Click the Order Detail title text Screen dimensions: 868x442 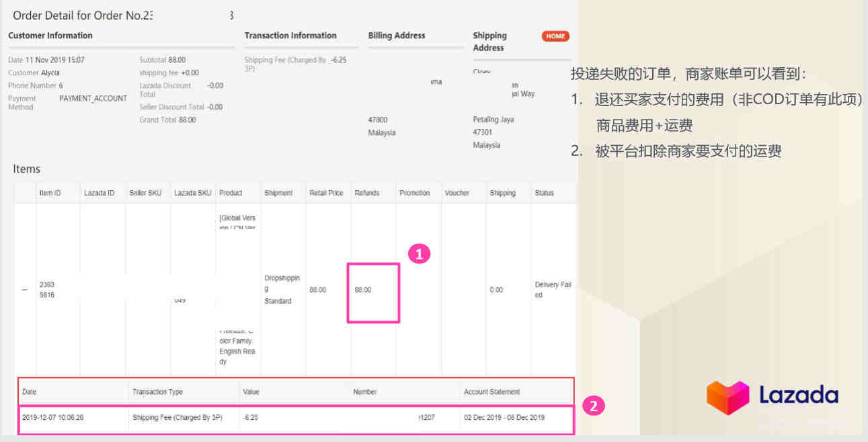pyautogui.click(x=123, y=15)
